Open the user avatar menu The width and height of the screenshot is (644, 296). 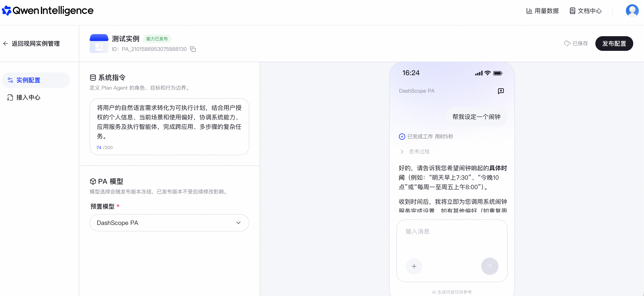click(632, 11)
